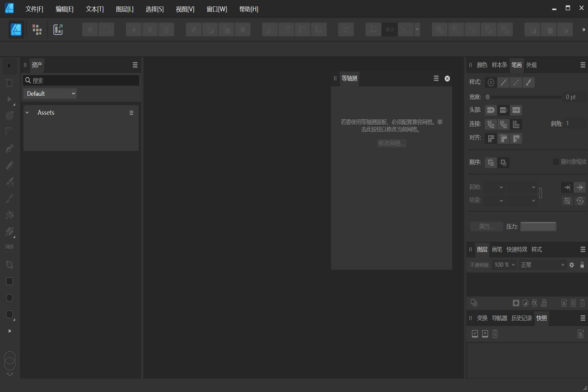Select the Move tool arrow
The width and height of the screenshot is (588, 392).
point(9,66)
